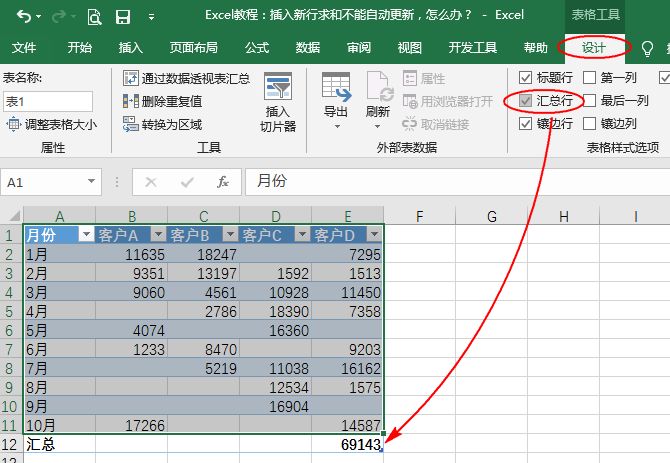Open the 月份 column filter dropdown
This screenshot has width=670, height=463.
click(x=86, y=234)
